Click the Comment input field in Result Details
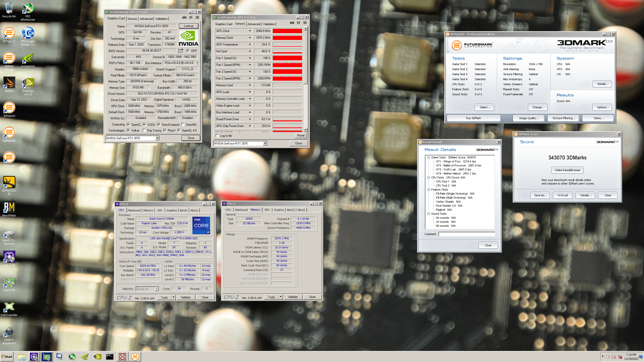The width and height of the screenshot is (644, 362). click(x=467, y=234)
